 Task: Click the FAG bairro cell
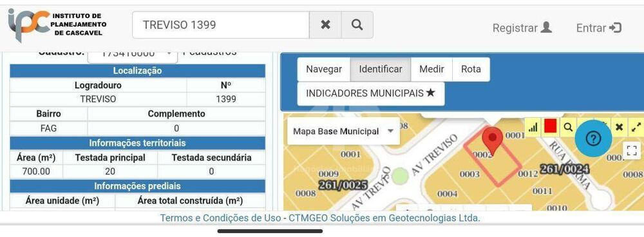coord(48,129)
